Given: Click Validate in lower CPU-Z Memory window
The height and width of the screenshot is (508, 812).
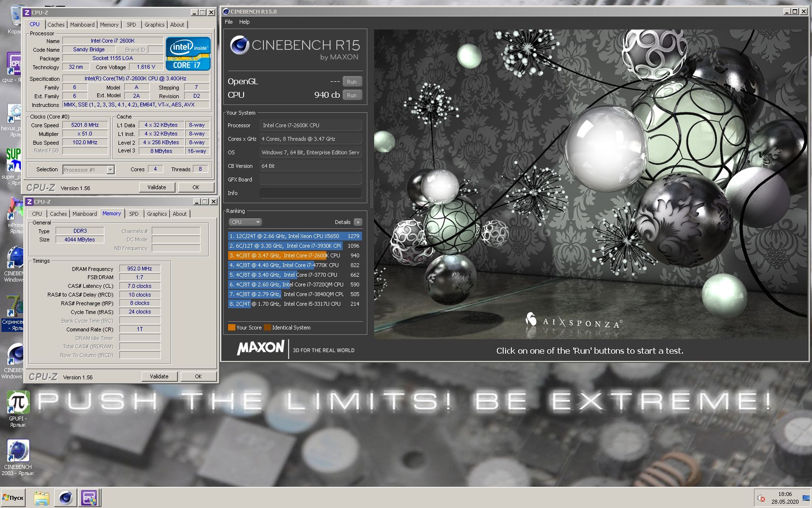Looking at the screenshot, I should tap(159, 376).
